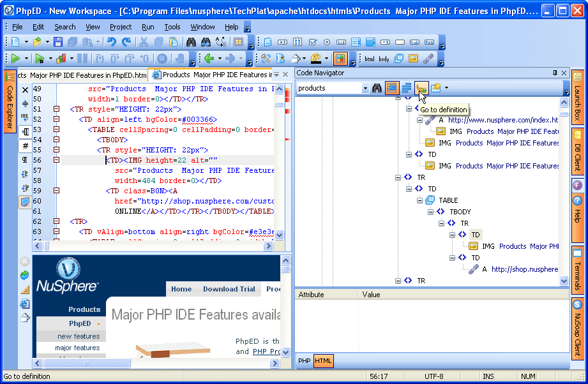The height and width of the screenshot is (384, 588).
Task: Toggle the pin on the Code Navigator panel
Action: [x=555, y=73]
